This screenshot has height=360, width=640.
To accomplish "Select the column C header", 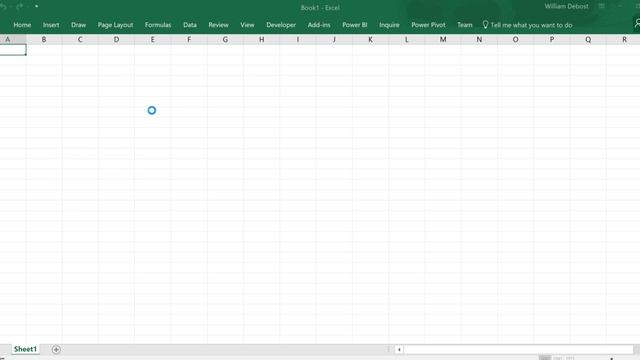I will click(x=80, y=40).
